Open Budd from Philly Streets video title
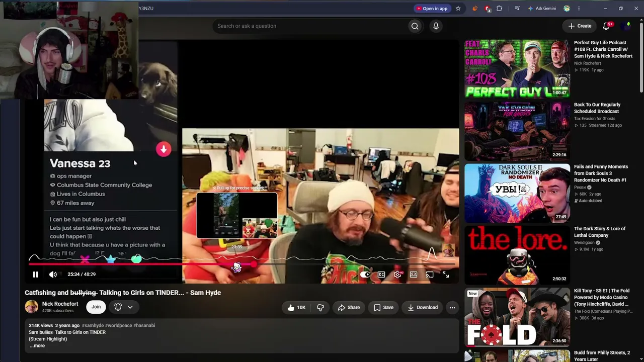Screen dimensions: 644x362 click(602, 356)
